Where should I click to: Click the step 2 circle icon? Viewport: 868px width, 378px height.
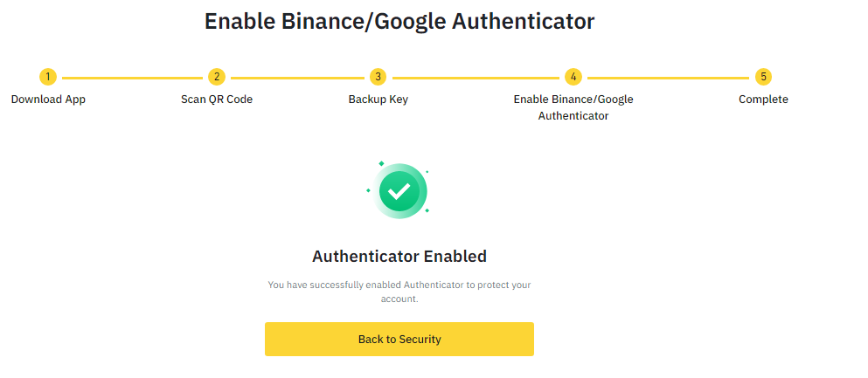point(217,77)
